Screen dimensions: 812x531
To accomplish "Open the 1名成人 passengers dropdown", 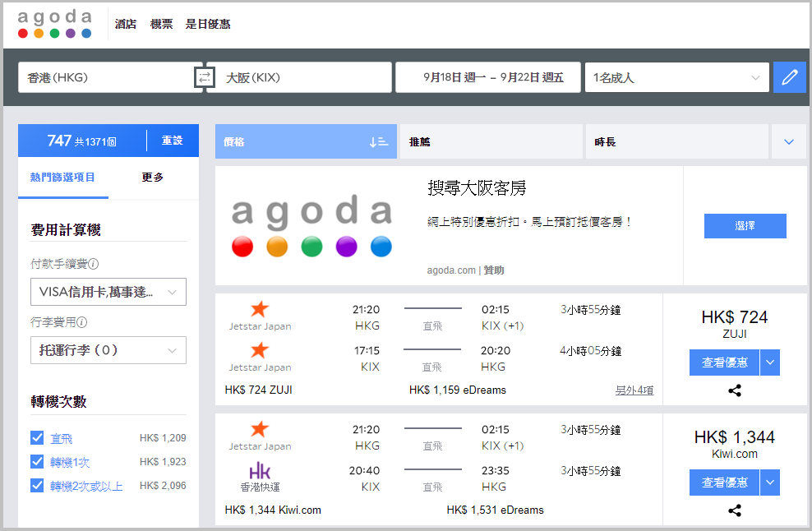I will (677, 78).
